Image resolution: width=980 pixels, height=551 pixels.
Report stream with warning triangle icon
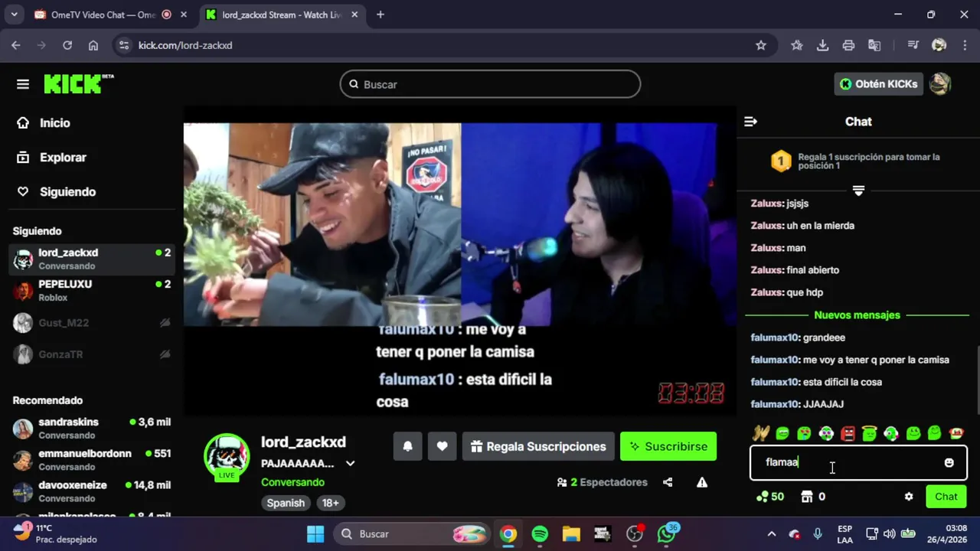(x=702, y=482)
